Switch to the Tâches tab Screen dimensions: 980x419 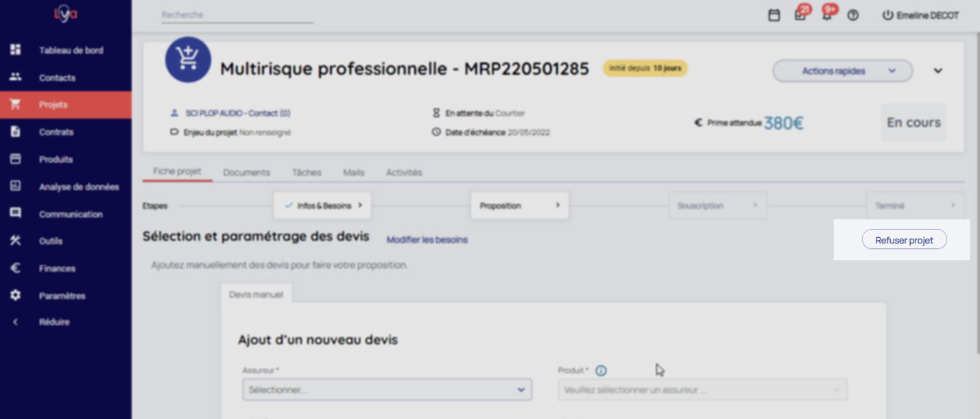click(307, 172)
